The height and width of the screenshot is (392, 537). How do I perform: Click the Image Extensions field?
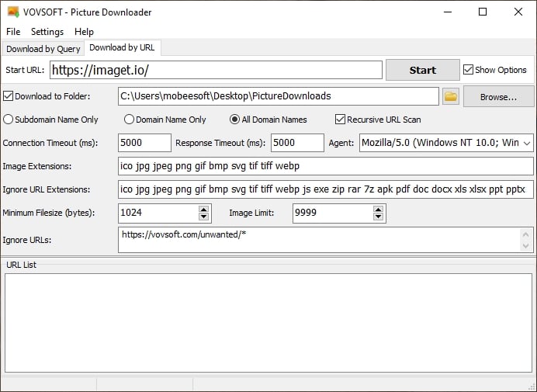(x=326, y=166)
